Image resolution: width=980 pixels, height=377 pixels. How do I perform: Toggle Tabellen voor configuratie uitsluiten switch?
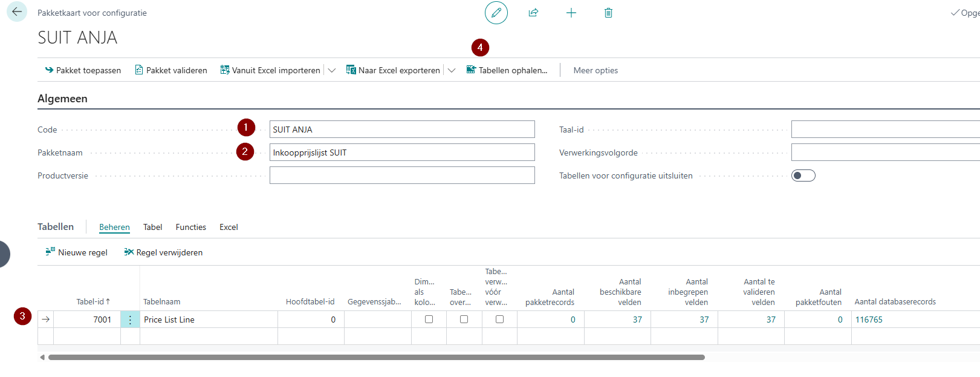coord(803,175)
